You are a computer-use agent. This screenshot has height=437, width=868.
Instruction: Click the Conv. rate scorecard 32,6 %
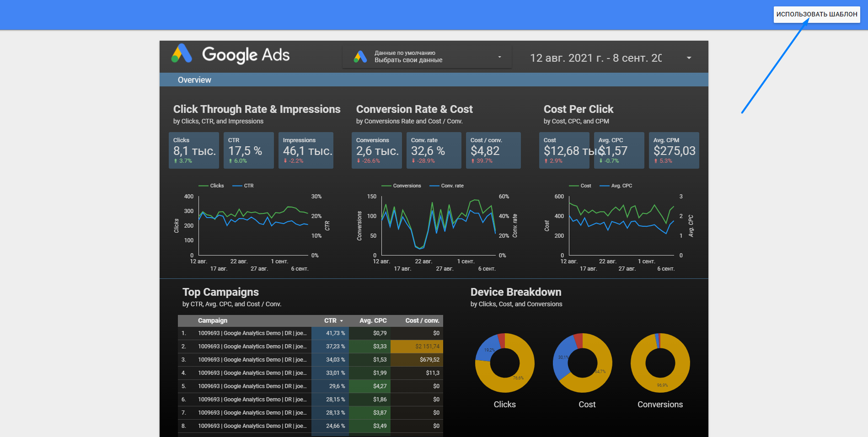434,150
